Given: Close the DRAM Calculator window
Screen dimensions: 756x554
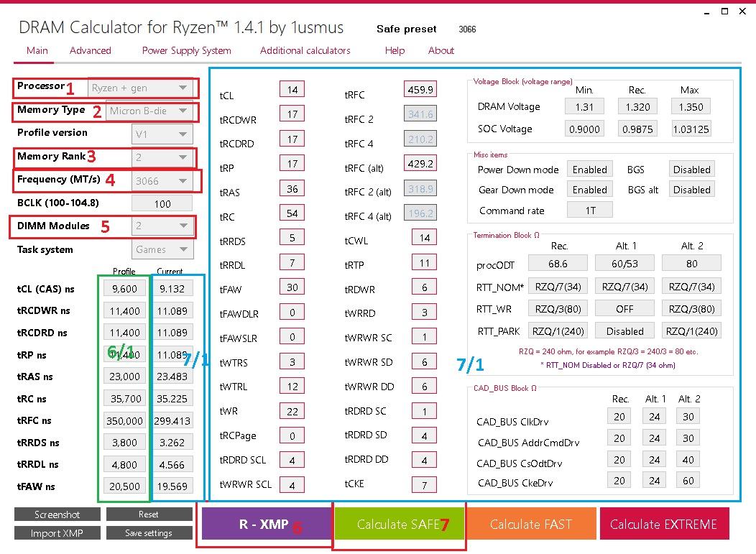Looking at the screenshot, I should (742, 11).
